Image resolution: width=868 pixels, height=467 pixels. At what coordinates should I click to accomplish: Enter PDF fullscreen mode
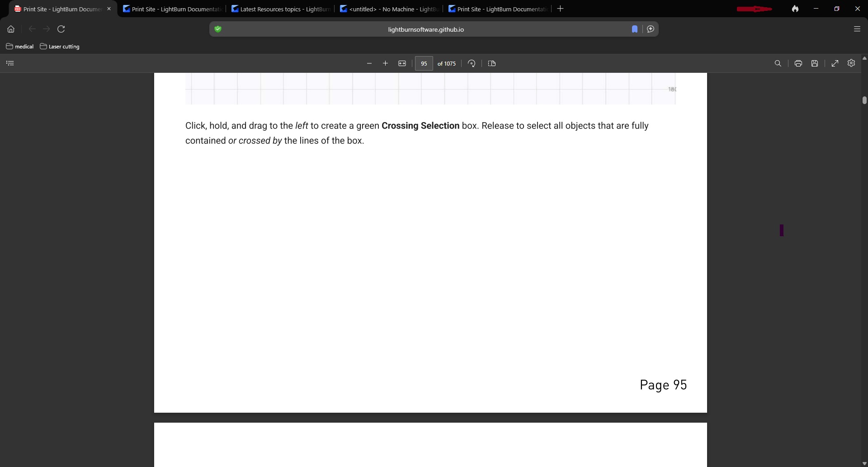coord(835,63)
